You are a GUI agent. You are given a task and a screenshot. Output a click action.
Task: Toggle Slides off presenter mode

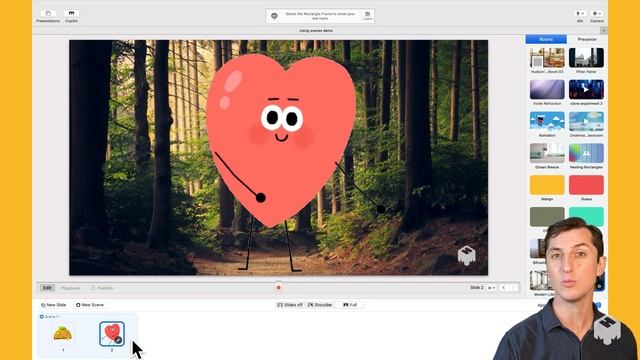tap(290, 305)
